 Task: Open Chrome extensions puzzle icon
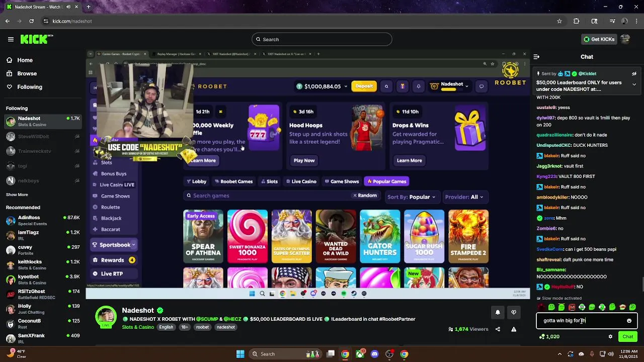coord(577,21)
